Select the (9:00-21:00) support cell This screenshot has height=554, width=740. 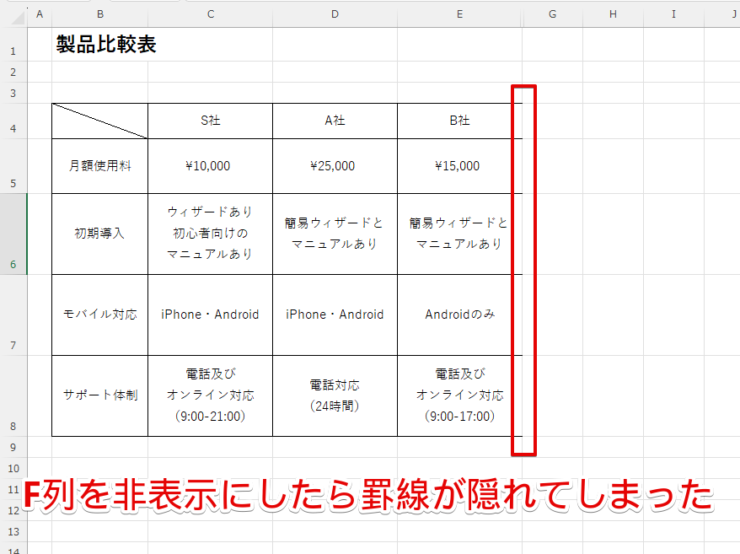210,396
